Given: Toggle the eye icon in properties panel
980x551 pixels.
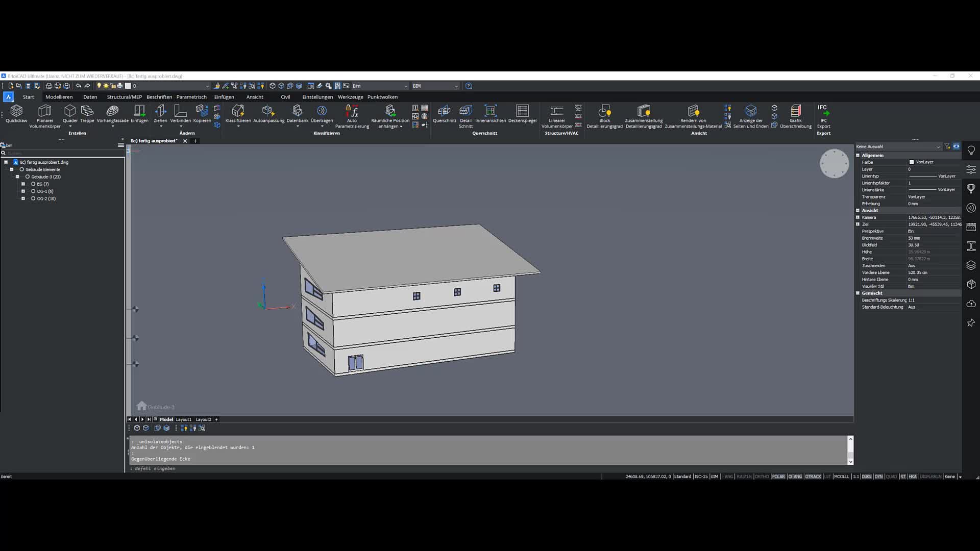Looking at the screenshot, I should pos(956,146).
